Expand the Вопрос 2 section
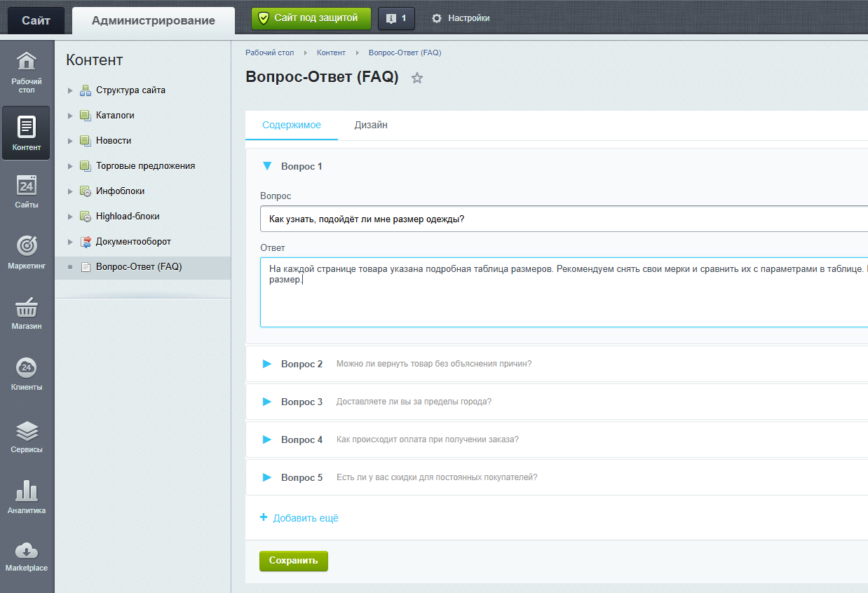This screenshot has width=868, height=593. (x=266, y=364)
